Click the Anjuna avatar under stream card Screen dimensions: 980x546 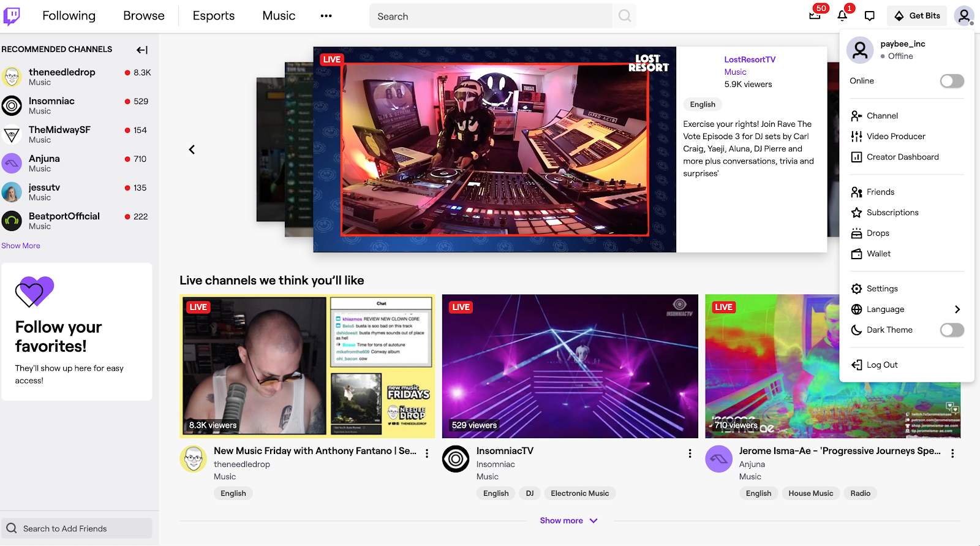718,459
